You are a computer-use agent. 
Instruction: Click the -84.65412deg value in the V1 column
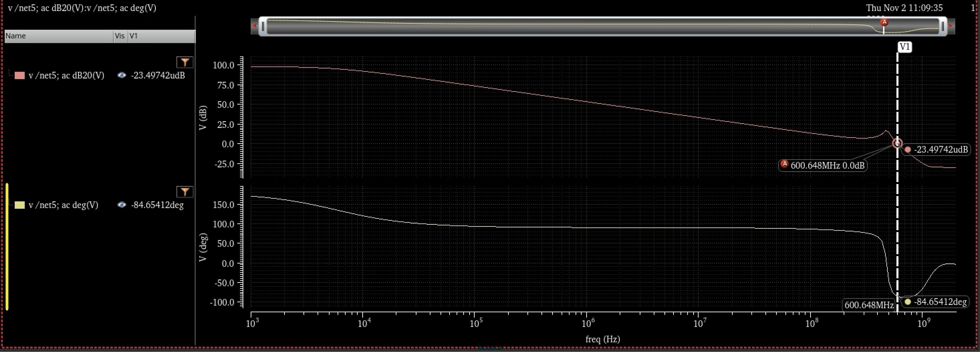click(157, 205)
